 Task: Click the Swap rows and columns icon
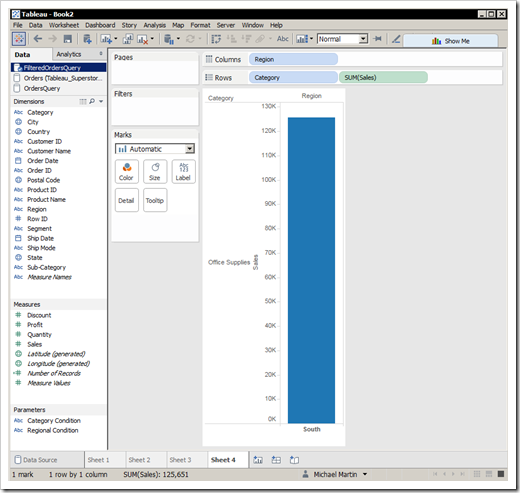[x=216, y=39]
